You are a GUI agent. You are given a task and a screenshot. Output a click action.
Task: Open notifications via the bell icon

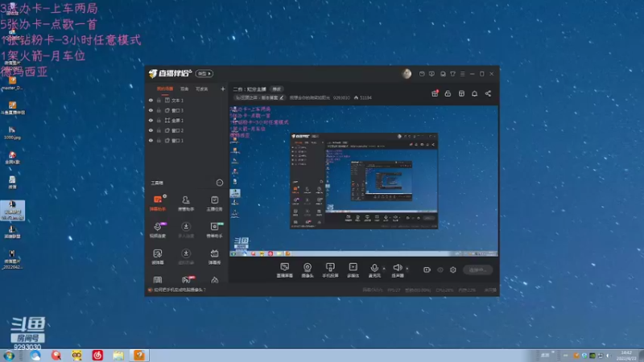point(474,93)
